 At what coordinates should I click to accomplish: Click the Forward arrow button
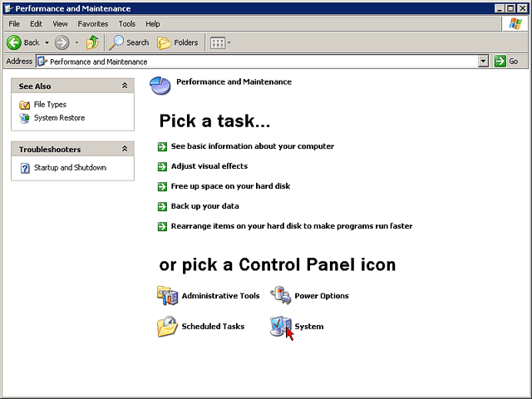click(62, 42)
